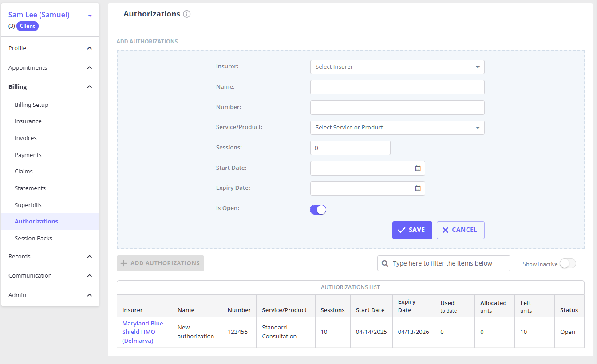Click the Authorizations info icon
The height and width of the screenshot is (364, 597).
187,14
